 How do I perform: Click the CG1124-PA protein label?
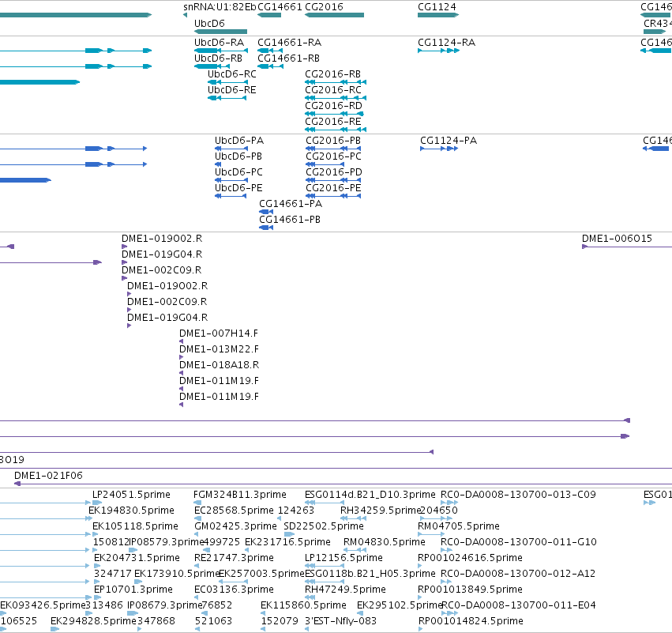tap(449, 141)
